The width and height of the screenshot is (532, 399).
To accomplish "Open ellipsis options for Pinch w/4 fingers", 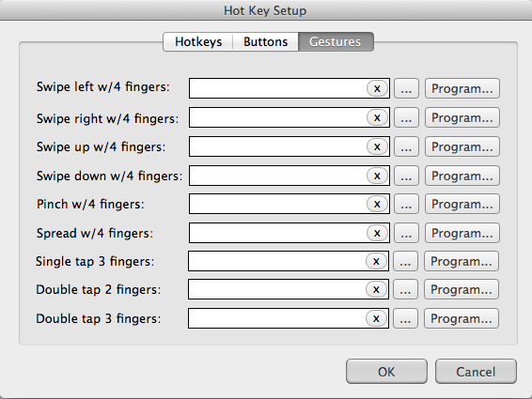I will [x=406, y=204].
